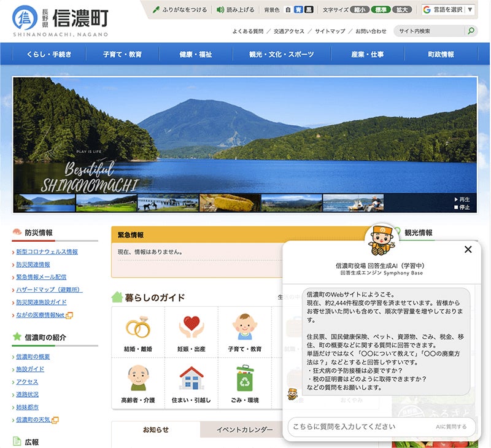The width and height of the screenshot is (491, 448).
Task: Open 道路状況 link
Action: 27,395
